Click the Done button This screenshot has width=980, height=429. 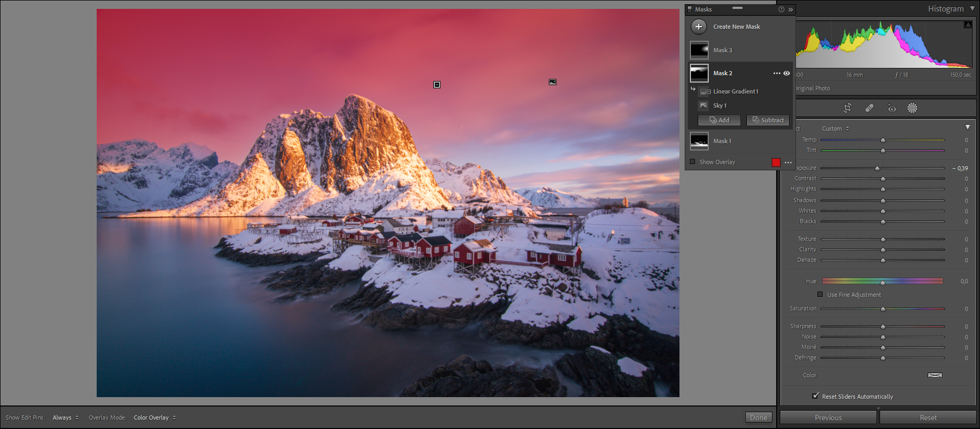tap(758, 418)
